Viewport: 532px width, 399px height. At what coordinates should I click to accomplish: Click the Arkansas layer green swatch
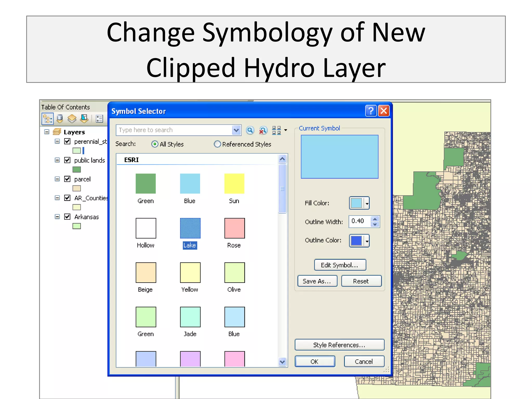(x=77, y=226)
